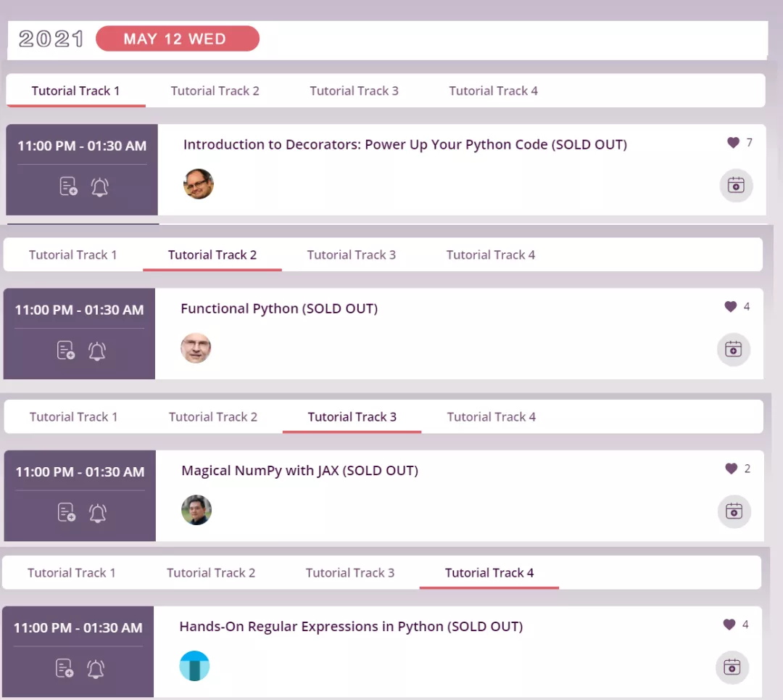Toggle heart on Functional Python session
This screenshot has height=700, width=783.
tap(730, 307)
